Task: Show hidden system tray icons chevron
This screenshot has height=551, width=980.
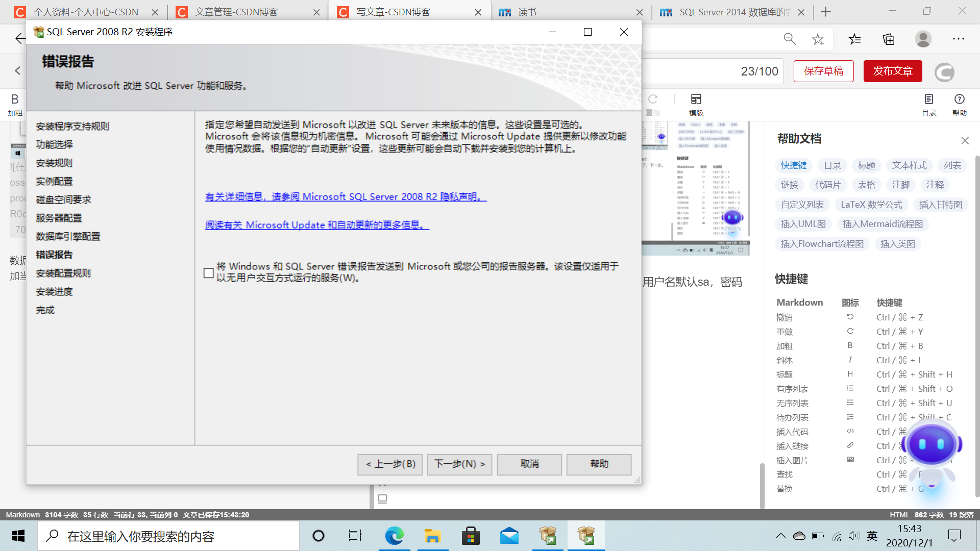Action: tap(780, 536)
